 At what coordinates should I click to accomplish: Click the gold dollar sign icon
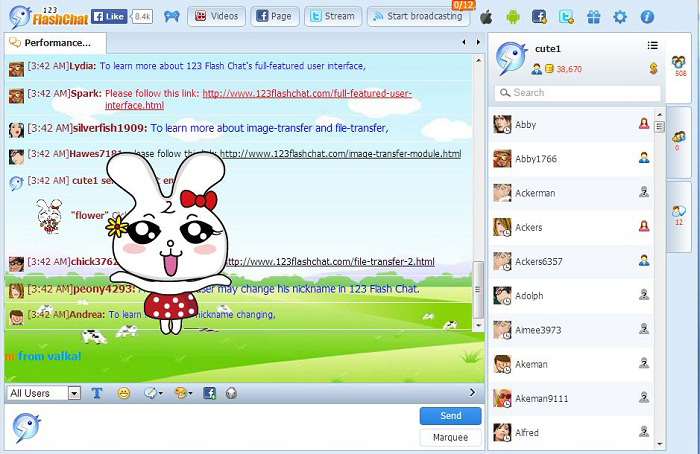(x=653, y=68)
